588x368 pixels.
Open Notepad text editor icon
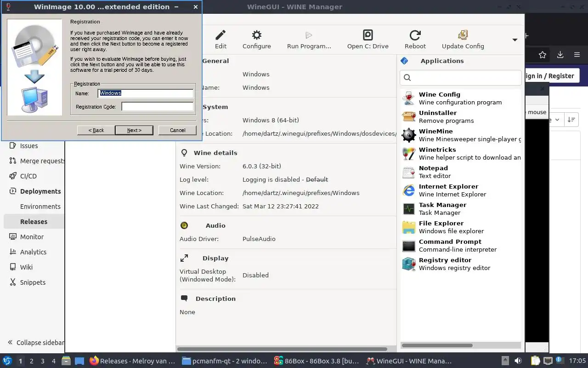click(x=408, y=172)
